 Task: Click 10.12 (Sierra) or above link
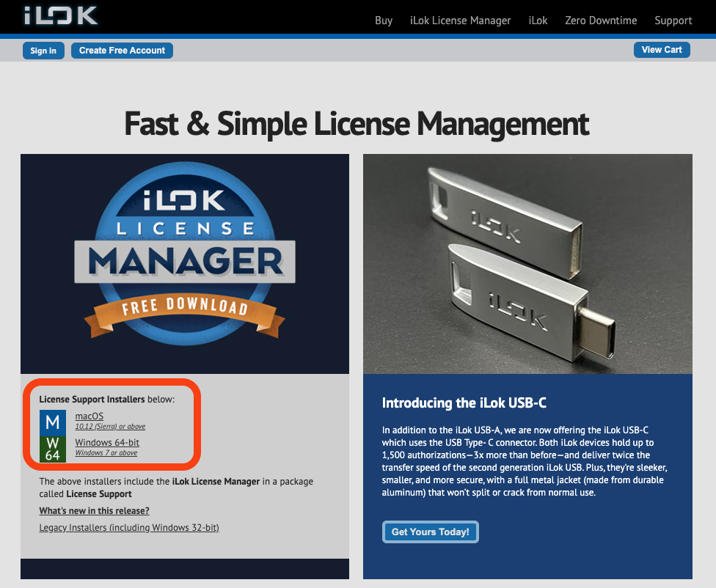click(110, 427)
